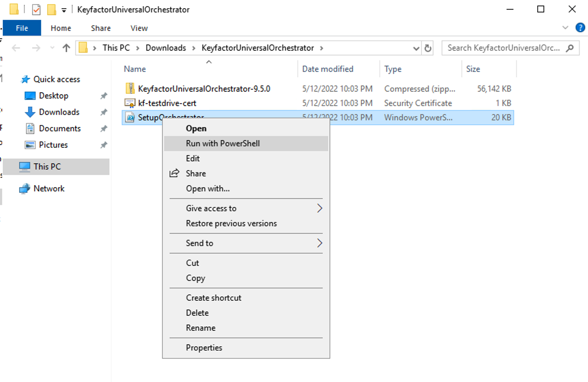Screen dimensions: 588x382
Task: Click the Help question mark icon
Action: [x=580, y=28]
